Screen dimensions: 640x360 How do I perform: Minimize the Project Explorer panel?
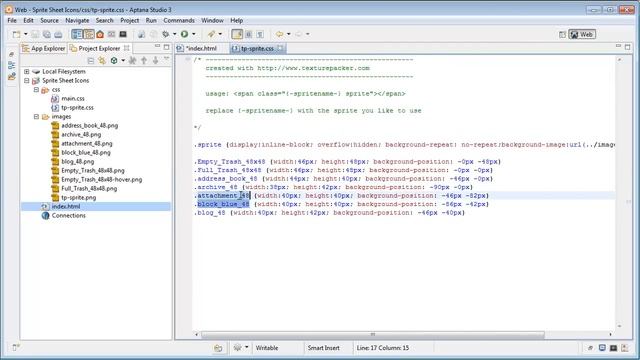point(157,47)
